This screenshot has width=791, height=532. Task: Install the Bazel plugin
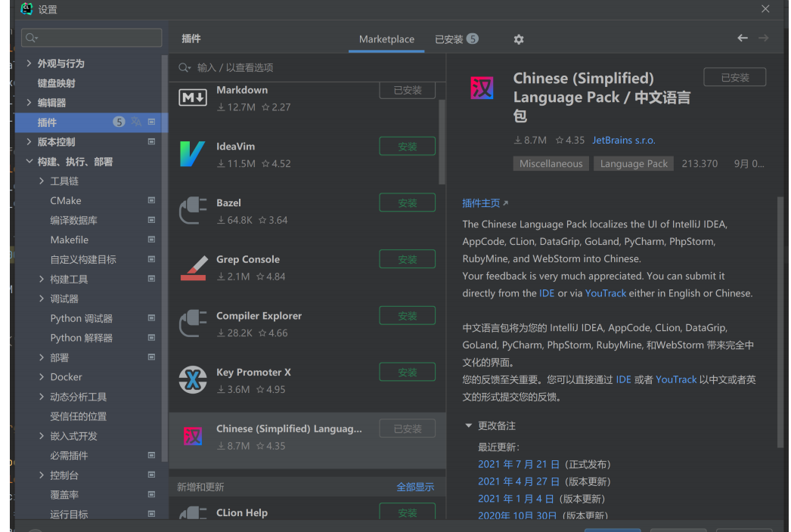tap(407, 203)
